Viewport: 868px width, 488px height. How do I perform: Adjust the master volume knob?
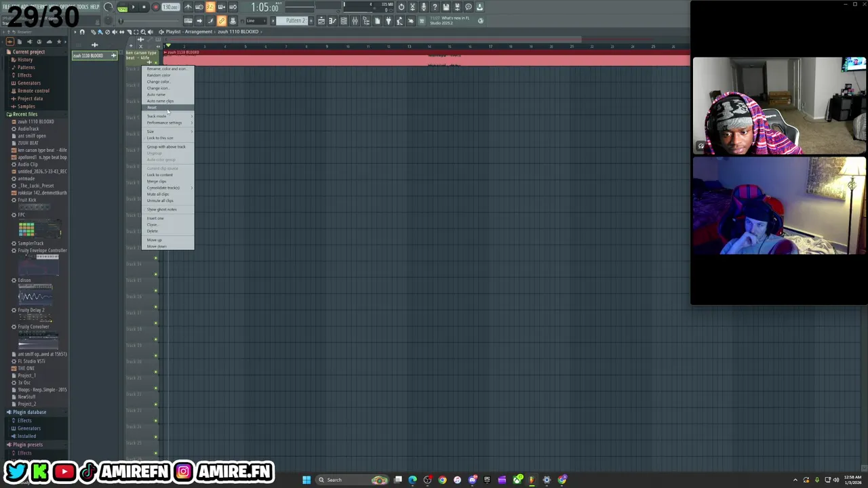tap(108, 7)
